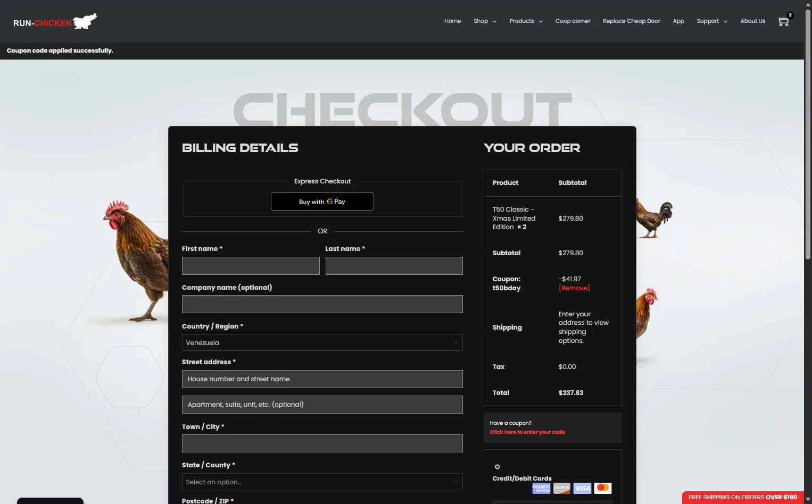
Task: Open the shopping cart icon
Action: pos(784,21)
